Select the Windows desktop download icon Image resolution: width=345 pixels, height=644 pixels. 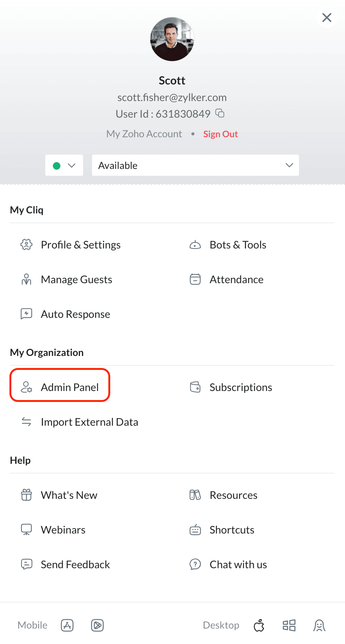click(289, 625)
